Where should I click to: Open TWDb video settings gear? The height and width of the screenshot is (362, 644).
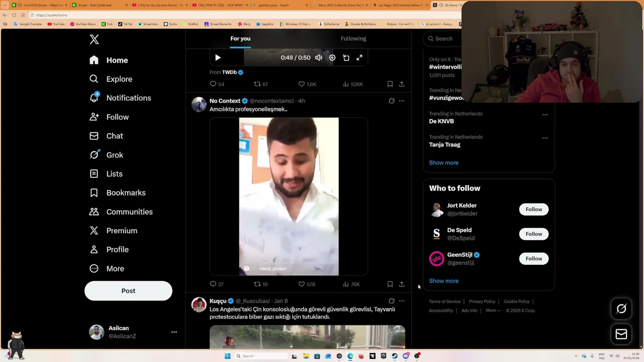pos(332,58)
